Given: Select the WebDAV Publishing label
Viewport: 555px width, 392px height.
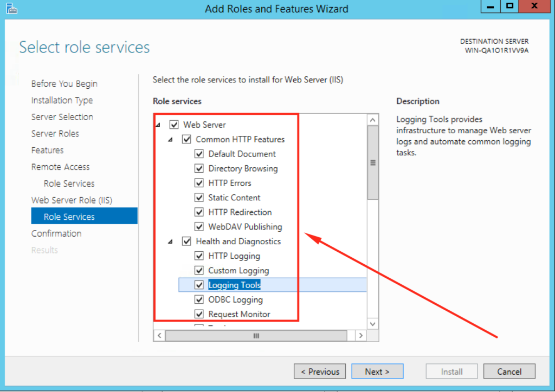Looking at the screenshot, I should coord(246,226).
